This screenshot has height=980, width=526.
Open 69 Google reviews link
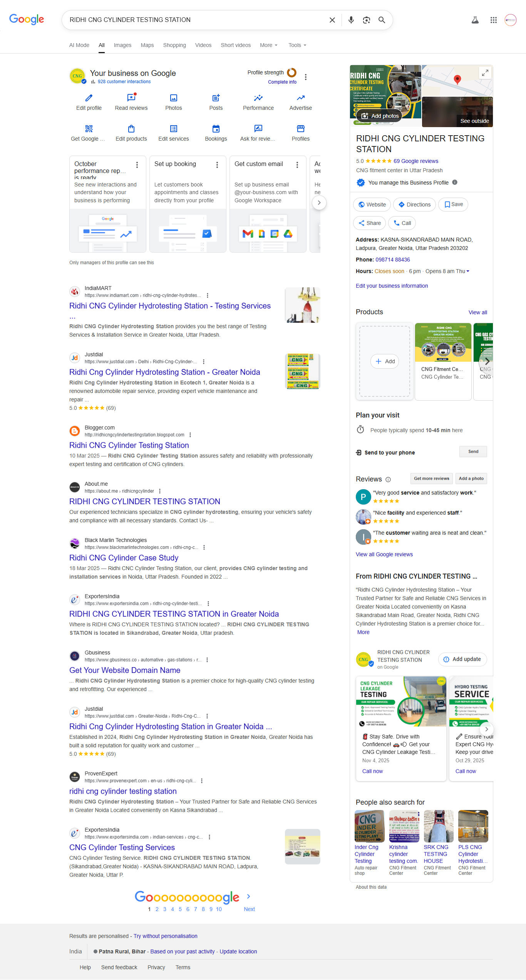point(415,161)
